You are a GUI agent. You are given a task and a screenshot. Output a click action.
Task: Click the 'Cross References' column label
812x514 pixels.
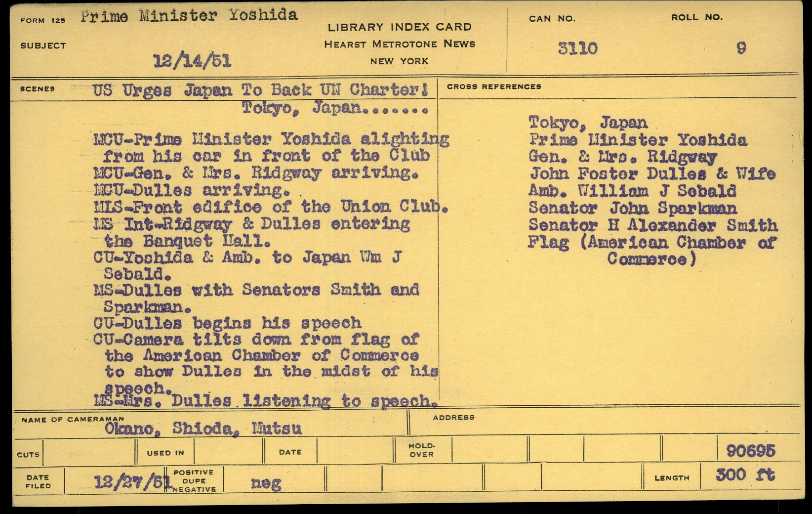tap(494, 86)
